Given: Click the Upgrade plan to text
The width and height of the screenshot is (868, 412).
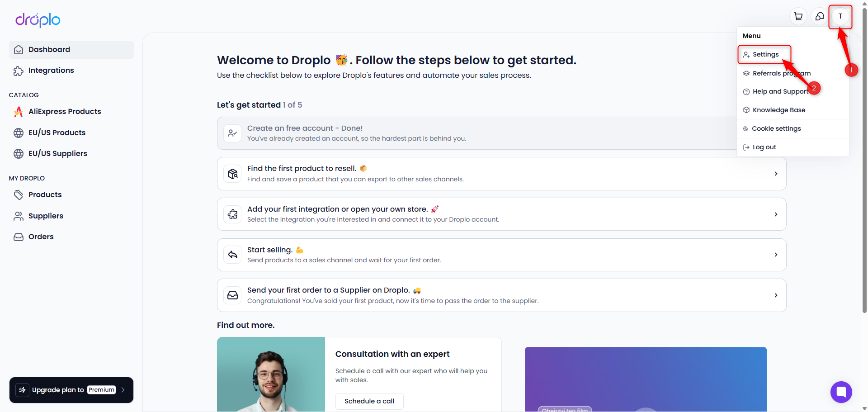Looking at the screenshot, I should tap(58, 390).
